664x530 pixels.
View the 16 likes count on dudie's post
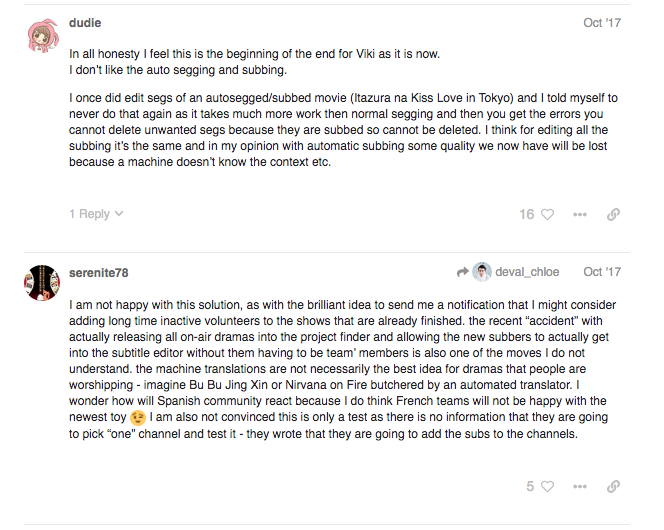527,215
